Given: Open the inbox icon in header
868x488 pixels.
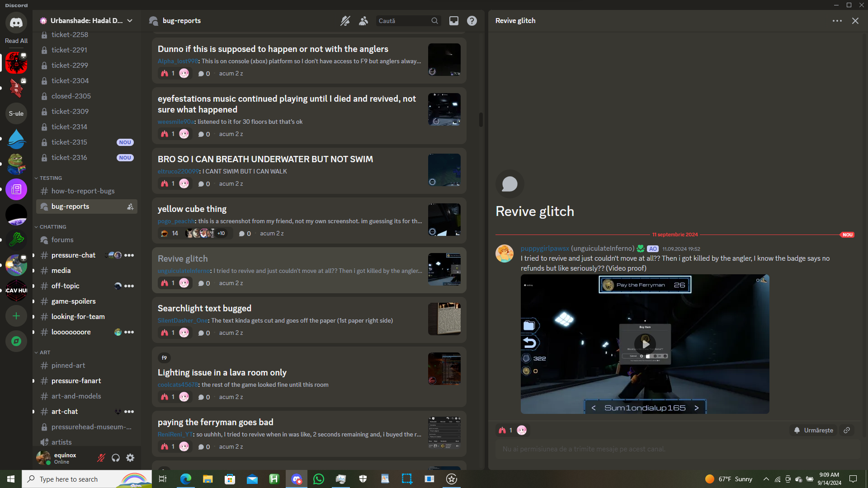Looking at the screenshot, I should (453, 21).
